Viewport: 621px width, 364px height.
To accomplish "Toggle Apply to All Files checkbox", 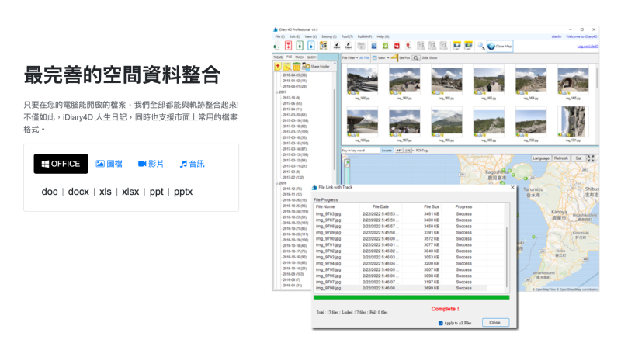I will coord(440,323).
